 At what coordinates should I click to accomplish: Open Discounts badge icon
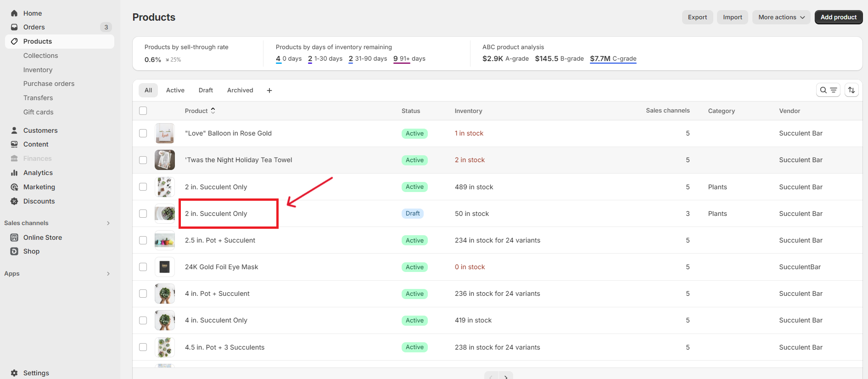click(x=14, y=201)
